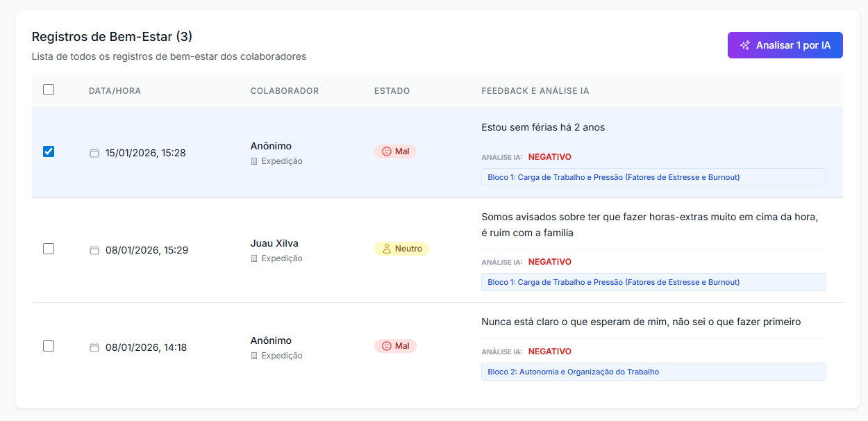This screenshot has height=421, width=868.
Task: Toggle the select-all checkbox in the table header
Action: tap(49, 90)
